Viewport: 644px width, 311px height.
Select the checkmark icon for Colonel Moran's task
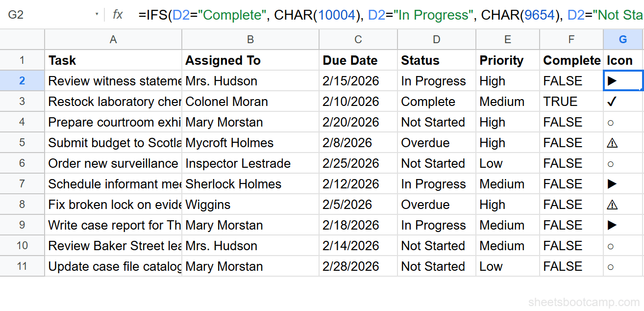[611, 101]
